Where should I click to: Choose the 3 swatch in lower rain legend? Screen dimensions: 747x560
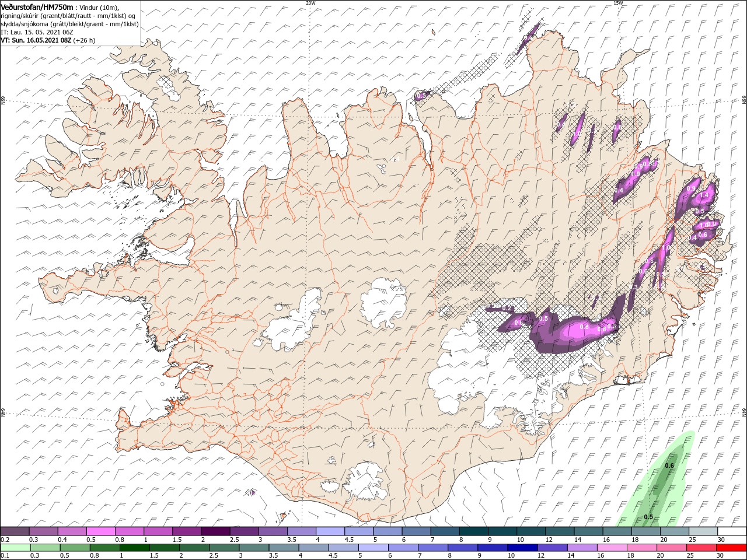[x=254, y=548]
